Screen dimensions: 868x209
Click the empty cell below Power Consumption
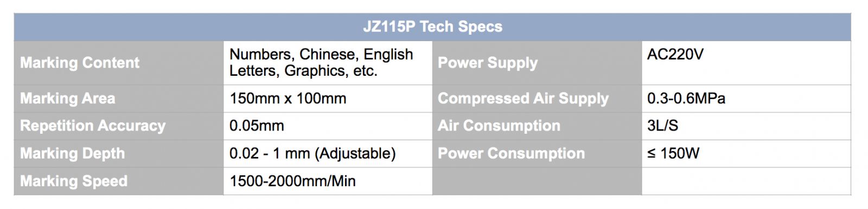537,181
